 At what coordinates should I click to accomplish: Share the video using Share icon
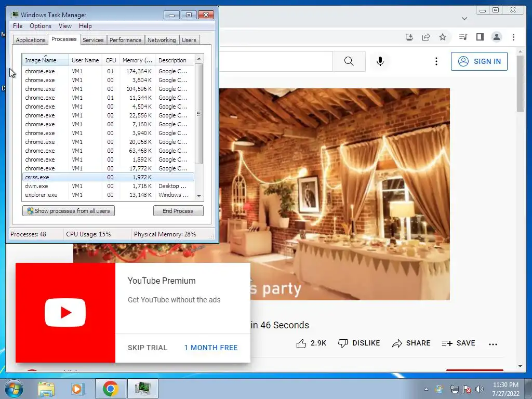411,343
